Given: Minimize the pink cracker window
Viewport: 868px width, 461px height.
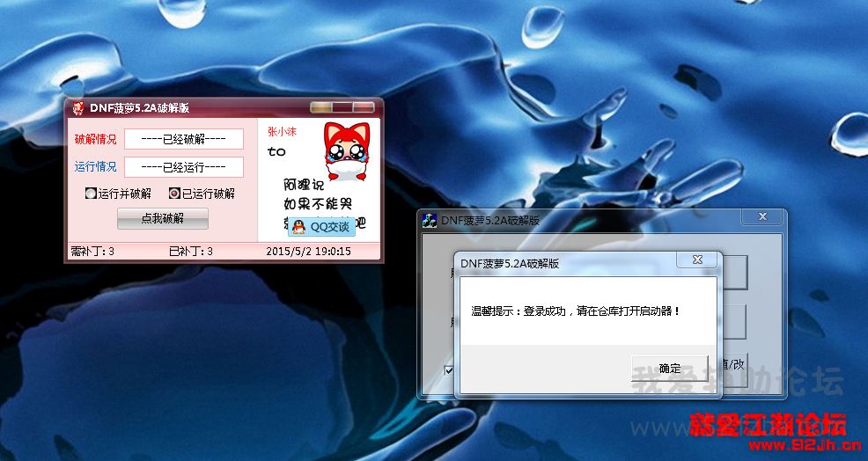Looking at the screenshot, I should click(x=321, y=107).
